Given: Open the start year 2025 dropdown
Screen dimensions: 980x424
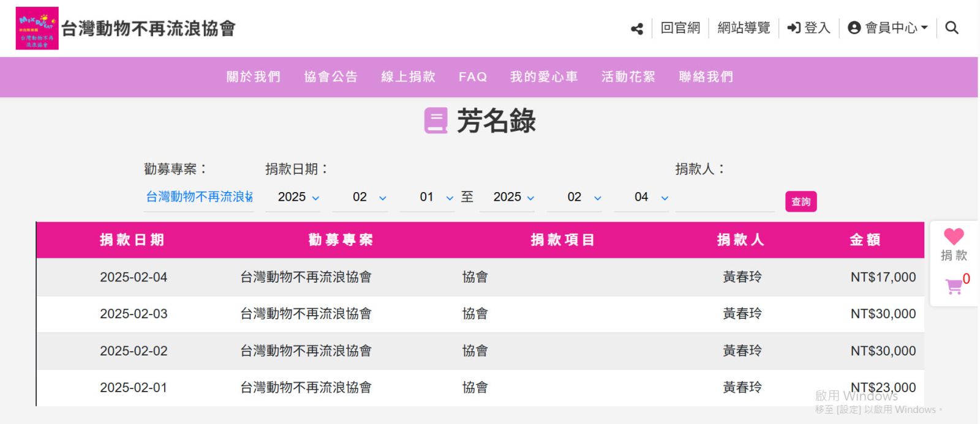Looking at the screenshot, I should (x=298, y=197).
